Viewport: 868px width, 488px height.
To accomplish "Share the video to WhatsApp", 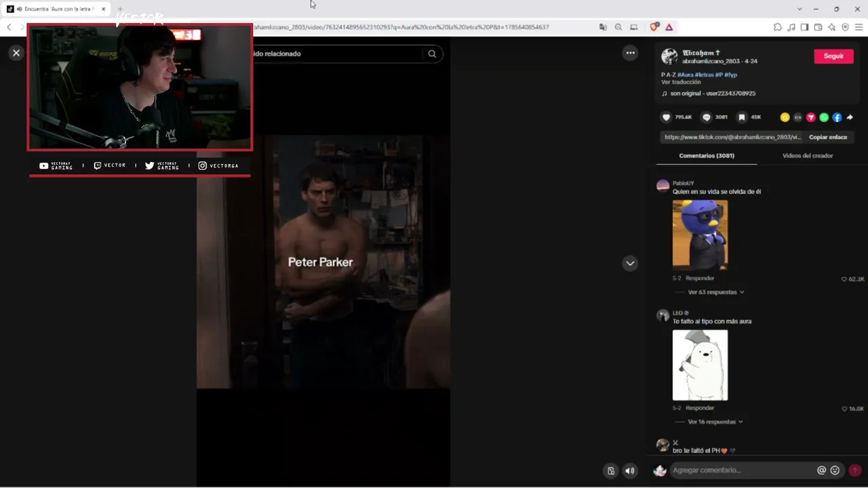I will [x=824, y=117].
